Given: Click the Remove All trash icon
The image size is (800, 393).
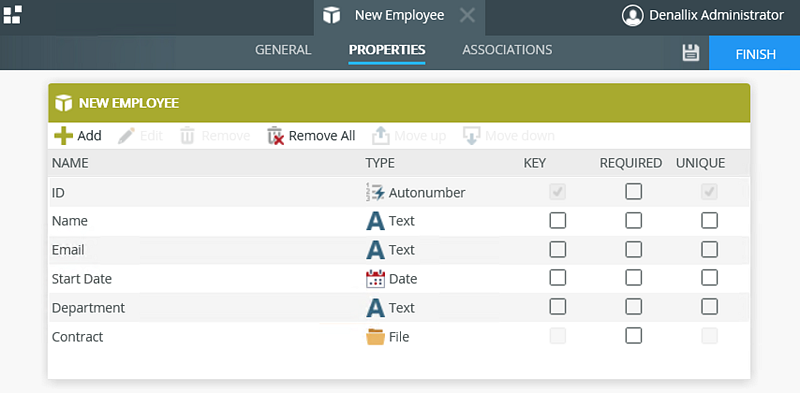Looking at the screenshot, I should [x=276, y=136].
